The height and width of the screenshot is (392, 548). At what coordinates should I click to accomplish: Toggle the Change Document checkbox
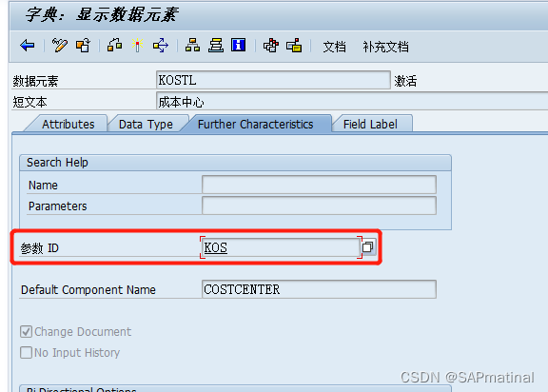(x=27, y=331)
